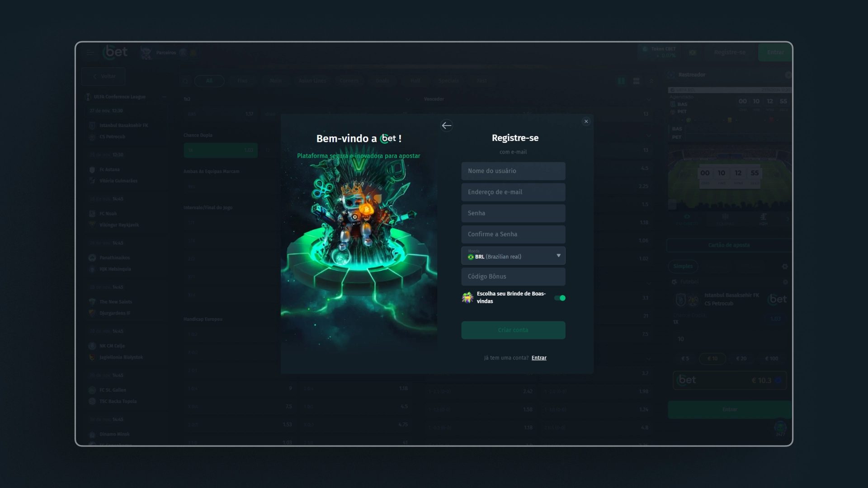Open the H2H tracker tab

point(763,219)
